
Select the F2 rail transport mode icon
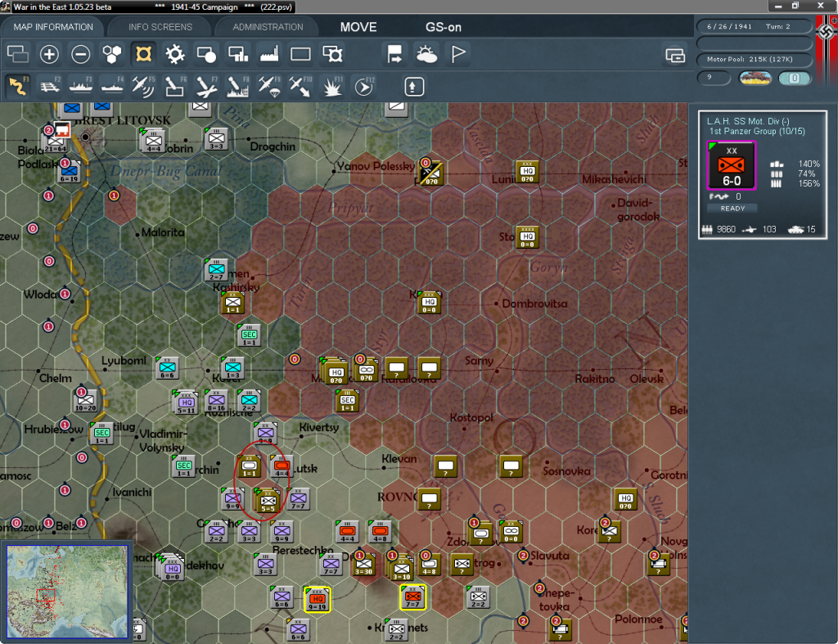50,86
